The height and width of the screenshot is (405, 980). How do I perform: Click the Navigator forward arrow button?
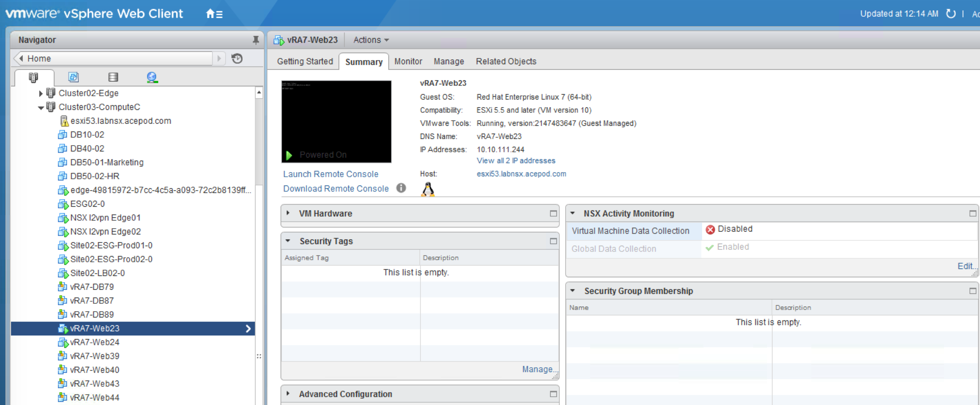click(x=219, y=58)
